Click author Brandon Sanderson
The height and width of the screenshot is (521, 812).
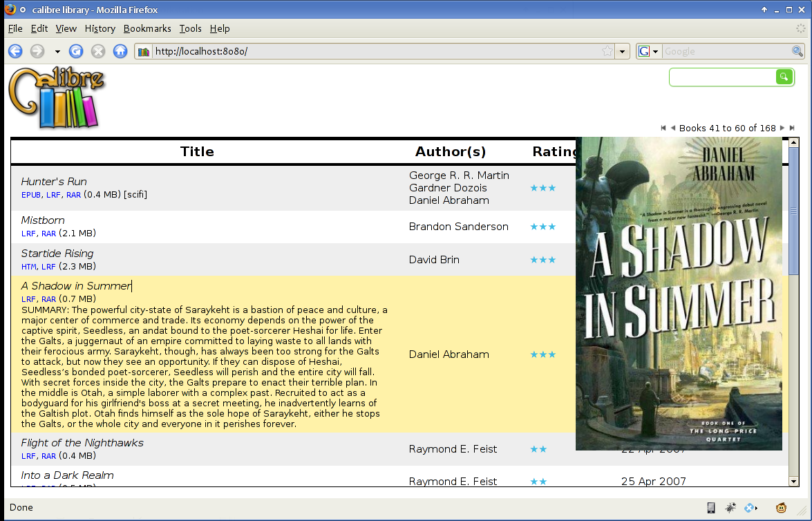[x=459, y=227]
